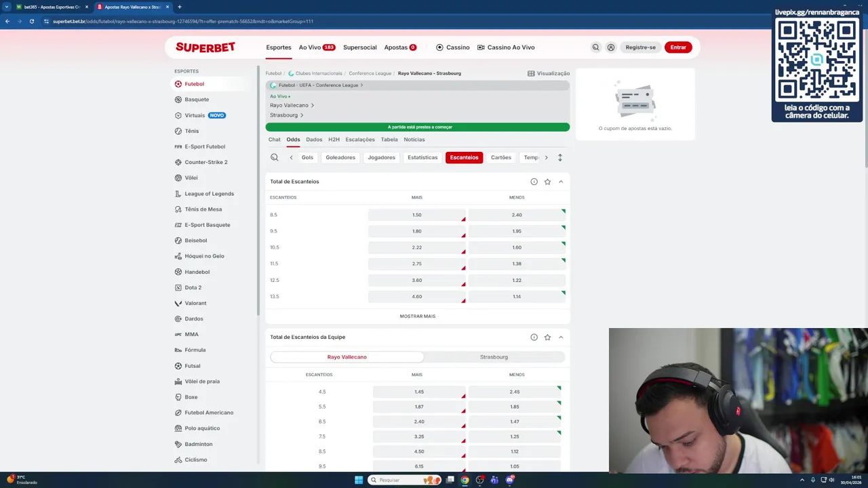Expand Rayo Vallecano team chevron
This screenshot has height=488, width=868.
tap(312, 105)
